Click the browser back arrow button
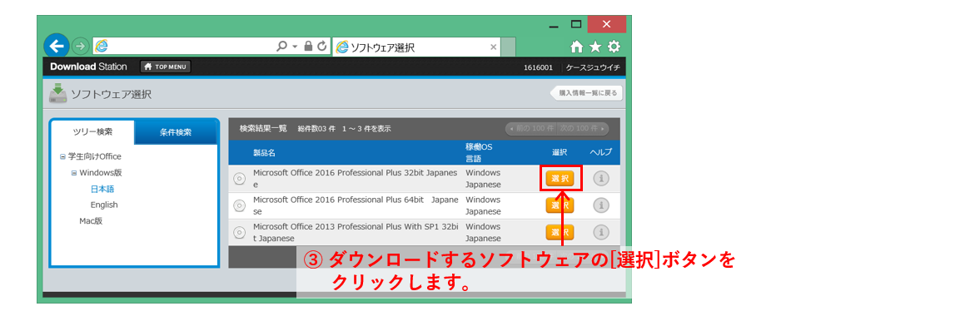980x316 pixels. point(57,47)
